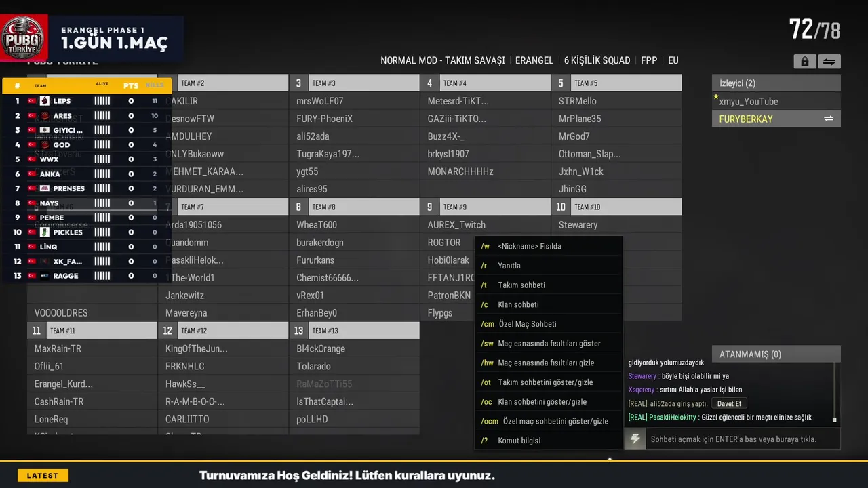This screenshot has width=868, height=488.
Task: Select the '/c Klan sohbeti' command
Action: point(548,304)
